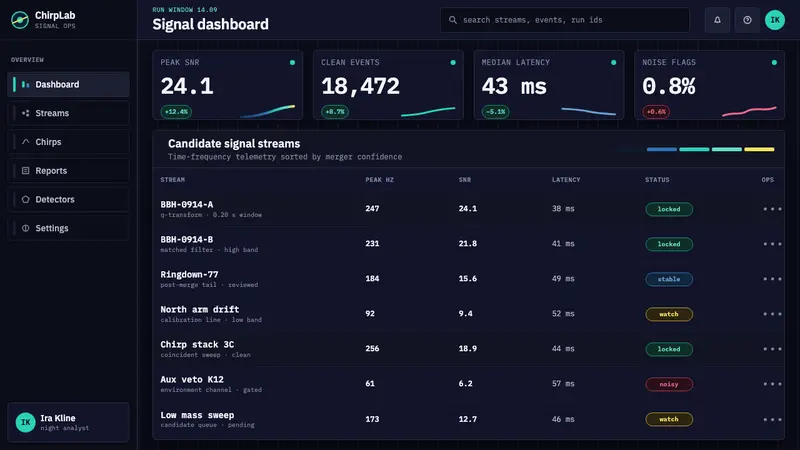The image size is (800, 450).
Task: Open the notifications bell
Action: (x=717, y=20)
